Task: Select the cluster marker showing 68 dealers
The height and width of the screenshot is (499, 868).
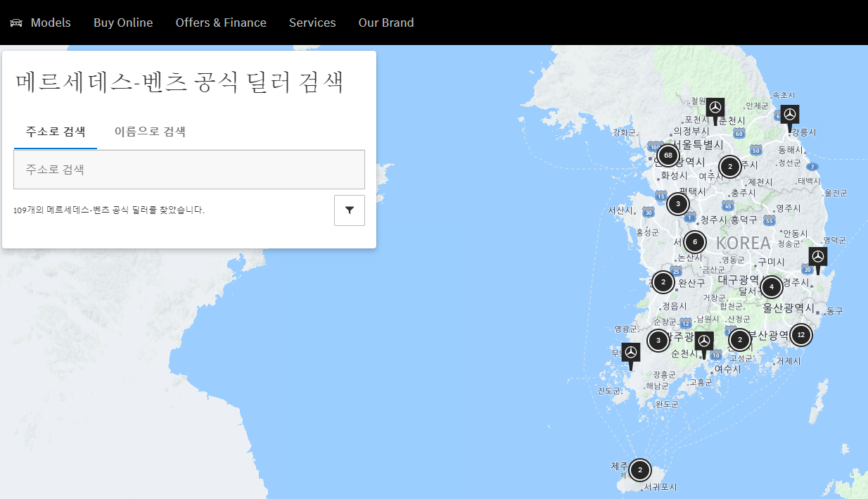Action: [x=668, y=155]
